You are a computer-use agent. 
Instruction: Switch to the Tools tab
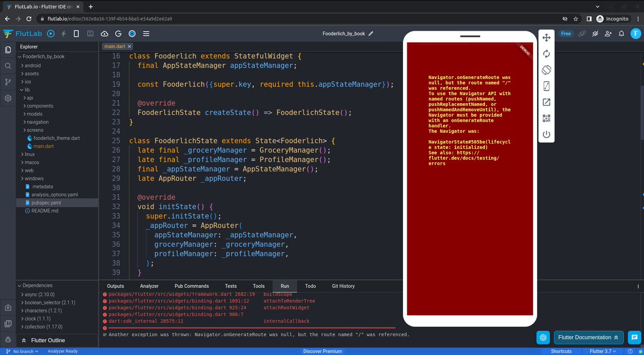pyautogui.click(x=259, y=286)
